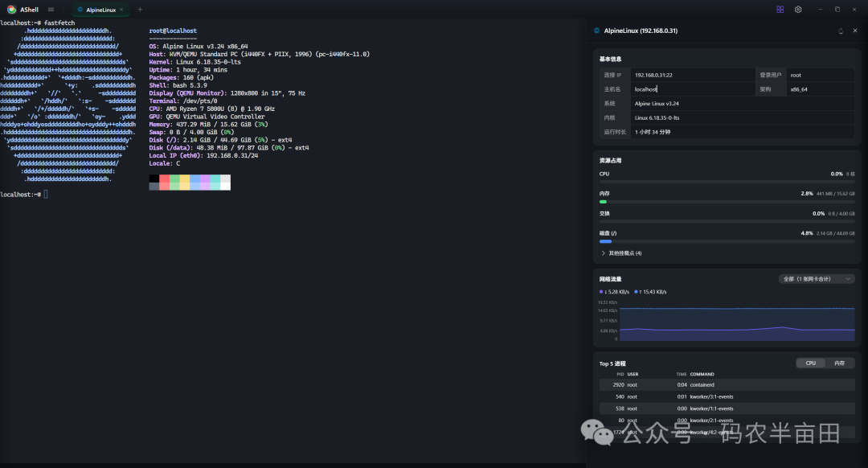Expand 其他挂载点 (4) list

pyautogui.click(x=621, y=253)
